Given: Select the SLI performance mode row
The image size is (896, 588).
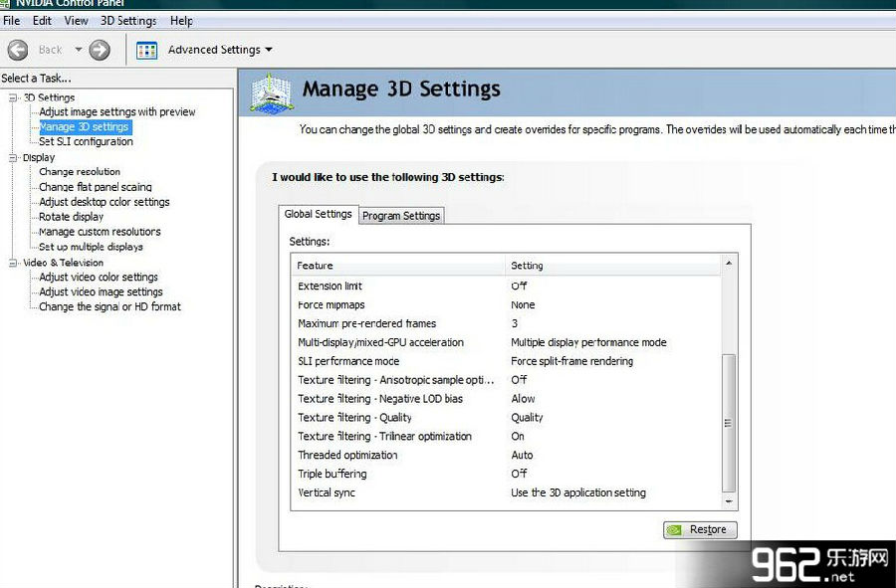Looking at the screenshot, I should click(x=507, y=361).
